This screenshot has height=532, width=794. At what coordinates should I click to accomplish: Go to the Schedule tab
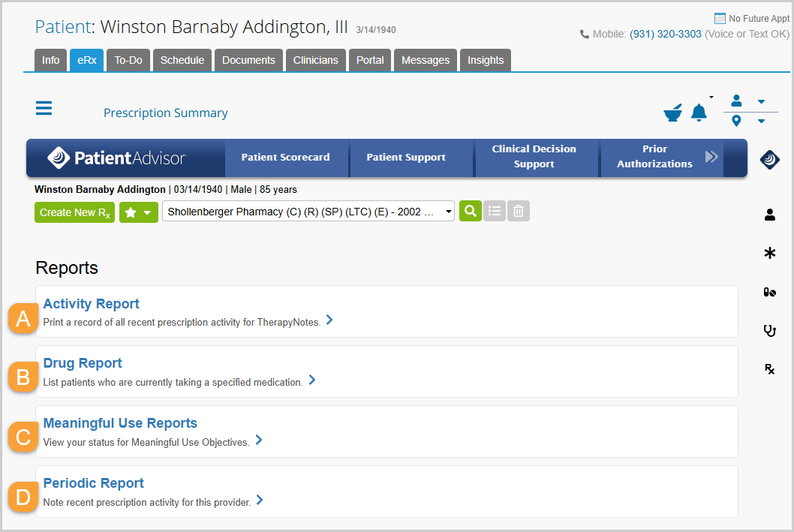click(x=182, y=60)
